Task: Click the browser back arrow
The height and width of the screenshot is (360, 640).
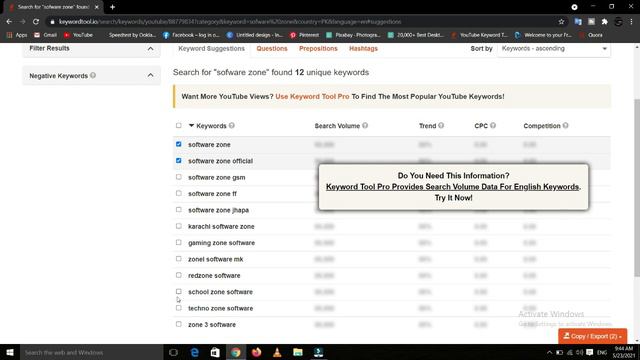Action: pyautogui.click(x=9, y=22)
